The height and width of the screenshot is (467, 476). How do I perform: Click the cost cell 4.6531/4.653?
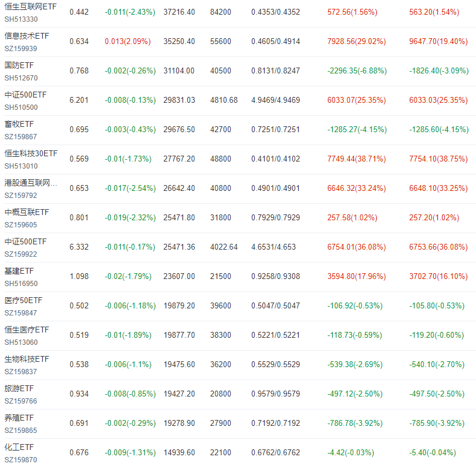(x=274, y=247)
